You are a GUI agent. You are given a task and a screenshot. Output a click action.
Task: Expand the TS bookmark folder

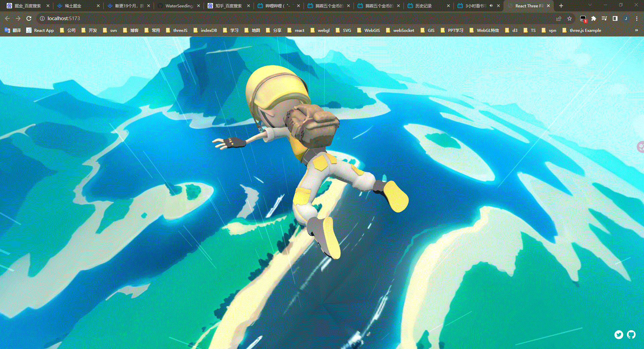(530, 30)
